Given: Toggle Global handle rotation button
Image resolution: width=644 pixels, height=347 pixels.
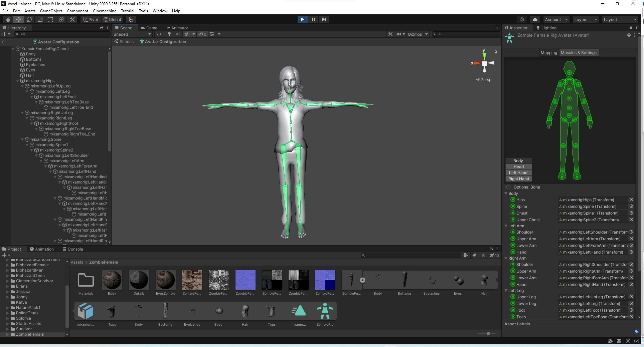Looking at the screenshot, I should pyautogui.click(x=112, y=19).
